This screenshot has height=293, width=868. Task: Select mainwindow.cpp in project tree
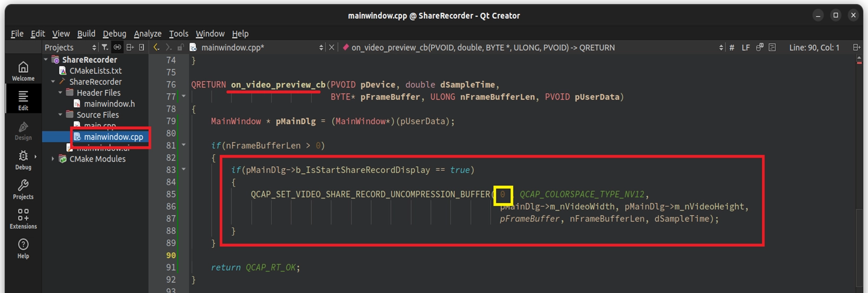(x=114, y=137)
